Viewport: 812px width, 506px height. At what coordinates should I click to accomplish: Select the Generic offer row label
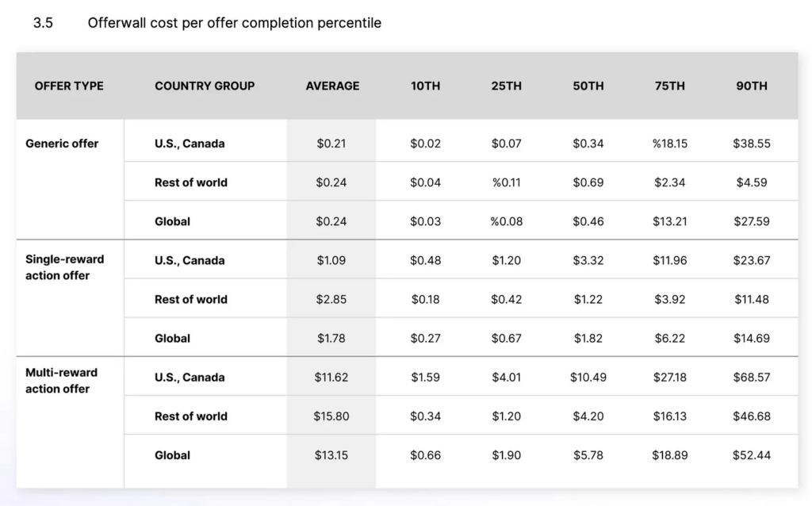click(62, 144)
